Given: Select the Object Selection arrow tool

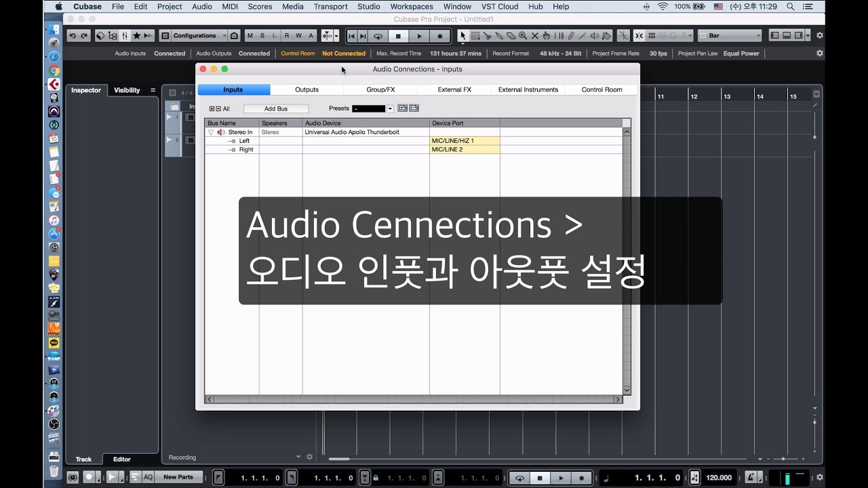Looking at the screenshot, I should tap(463, 36).
